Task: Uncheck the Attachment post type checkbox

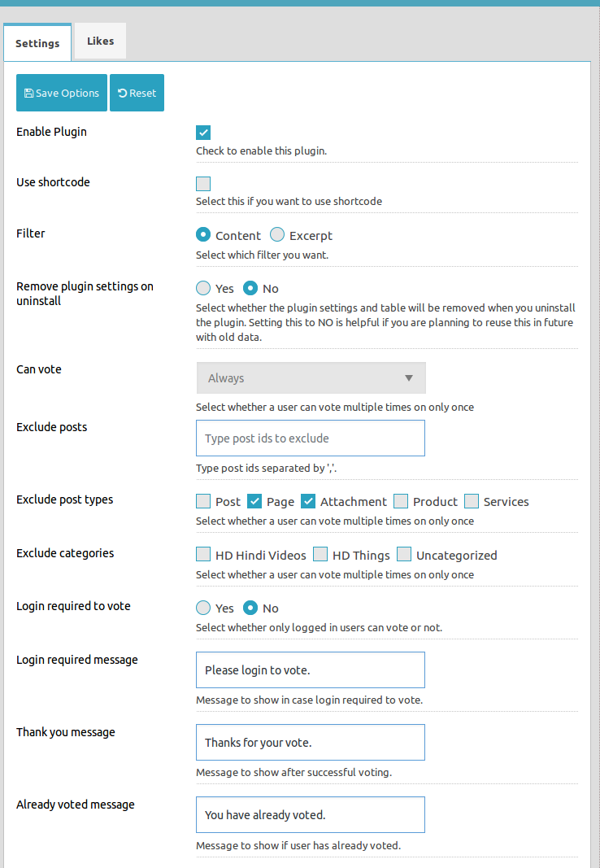Action: pos(308,501)
